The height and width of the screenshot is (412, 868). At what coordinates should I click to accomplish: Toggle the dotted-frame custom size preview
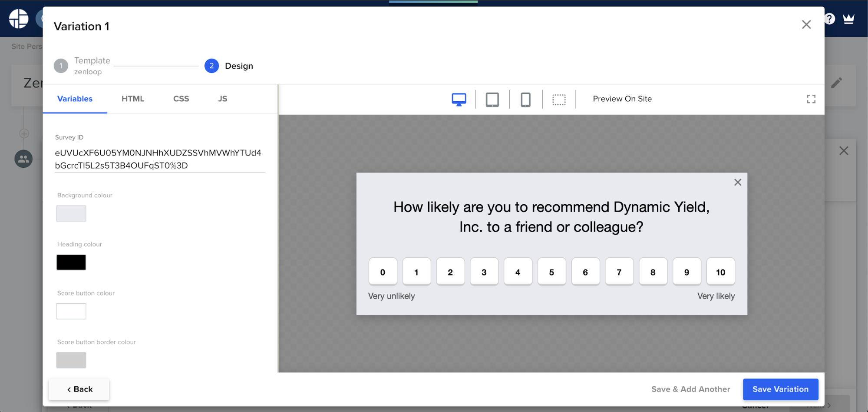click(559, 100)
